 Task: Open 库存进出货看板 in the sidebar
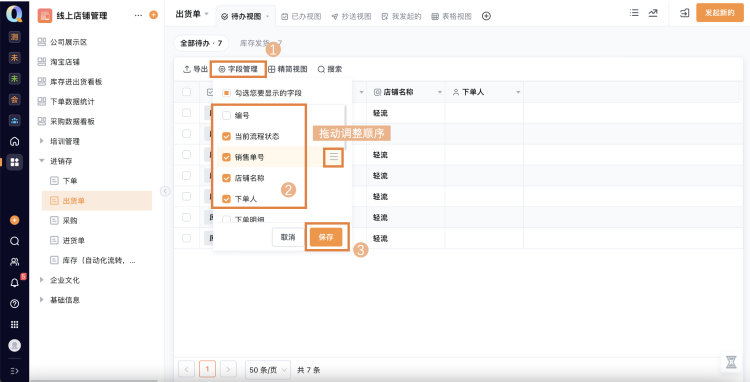point(70,82)
